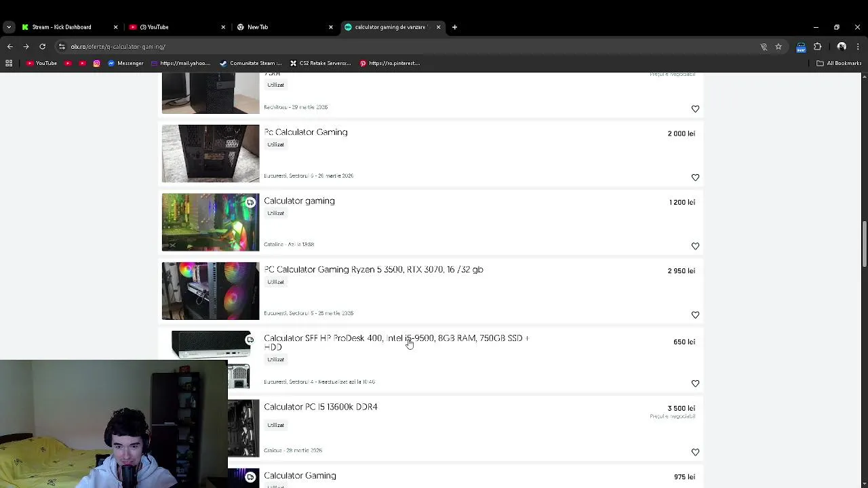This screenshot has width=868, height=488.
Task: Open the Comunitate Steam bookmark
Action: tap(250, 63)
